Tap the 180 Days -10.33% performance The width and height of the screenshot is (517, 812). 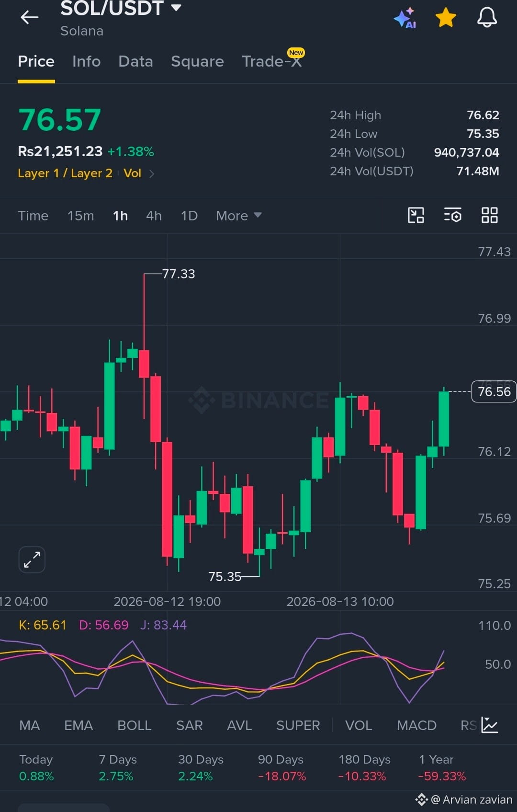(364, 767)
